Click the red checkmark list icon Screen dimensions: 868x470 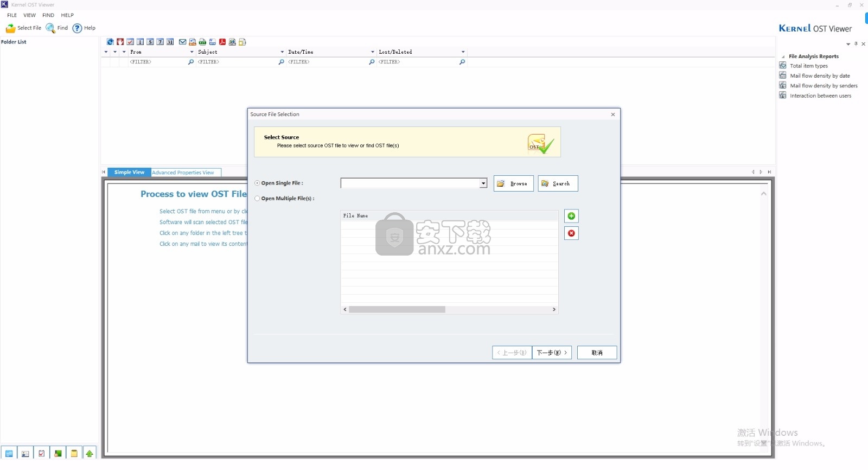coord(130,42)
